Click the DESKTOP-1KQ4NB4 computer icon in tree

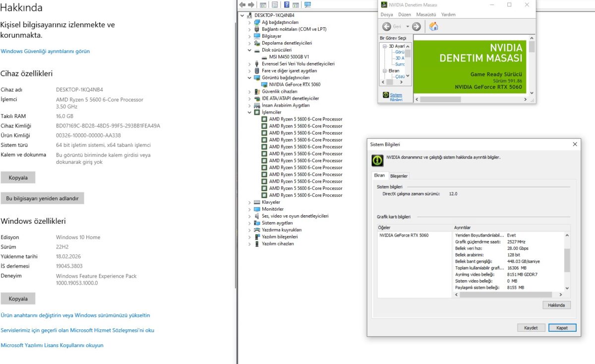(x=250, y=15)
